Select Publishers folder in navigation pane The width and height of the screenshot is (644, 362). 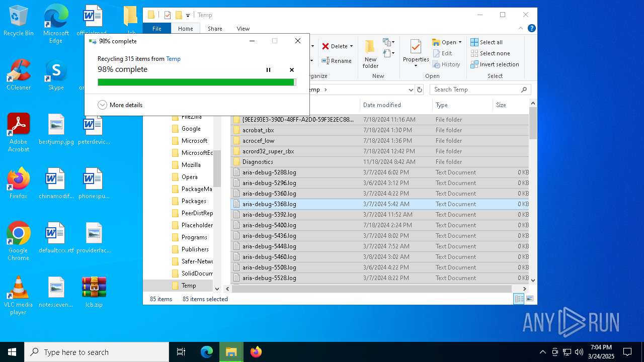[195, 249]
